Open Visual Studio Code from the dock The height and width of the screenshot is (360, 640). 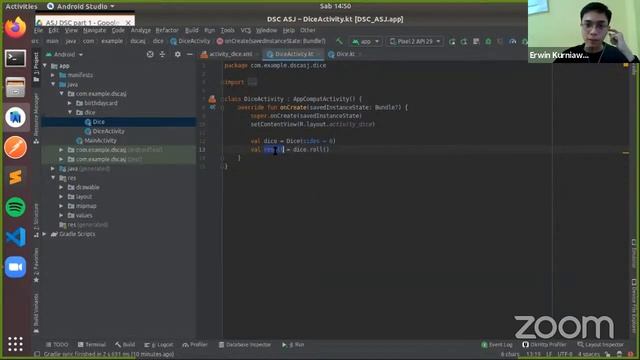coord(16,237)
